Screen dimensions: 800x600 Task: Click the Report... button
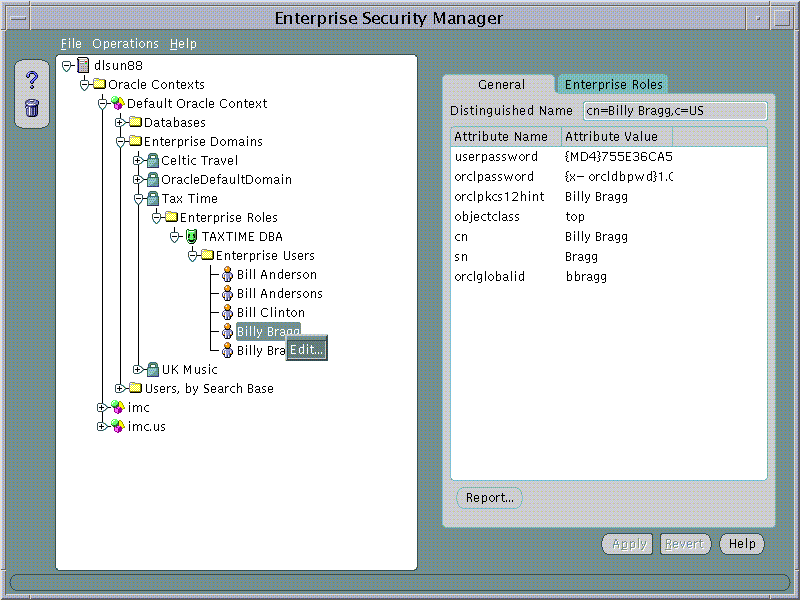coord(489,497)
